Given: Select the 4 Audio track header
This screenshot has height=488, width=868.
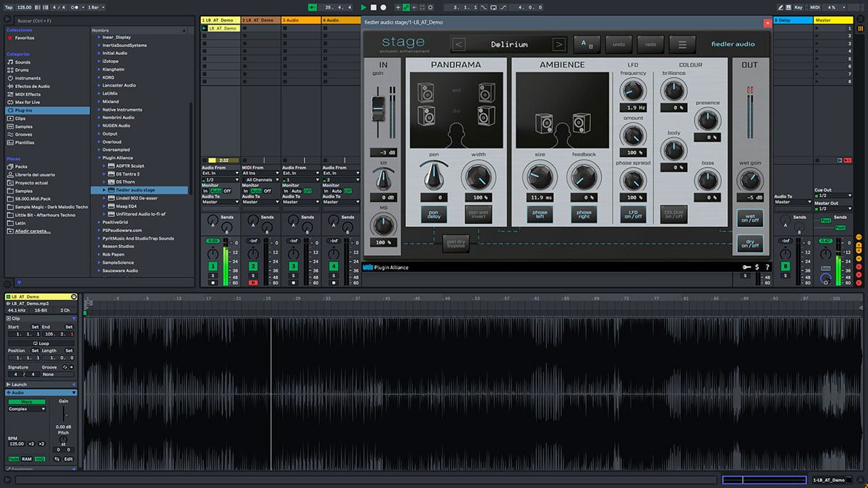Looking at the screenshot, I should pyautogui.click(x=341, y=20).
